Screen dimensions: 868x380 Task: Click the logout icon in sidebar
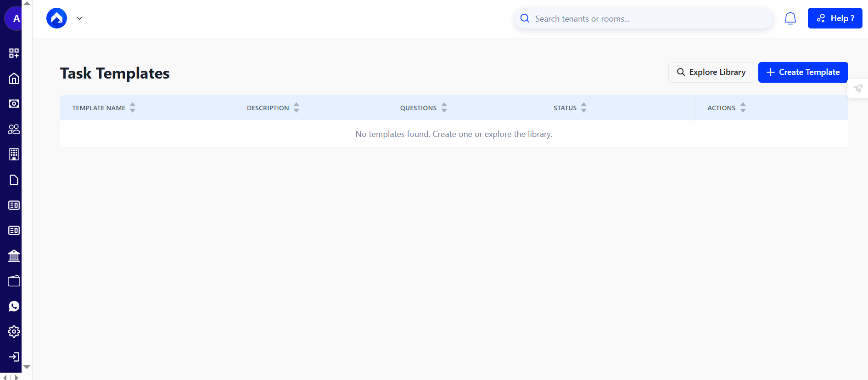14,357
